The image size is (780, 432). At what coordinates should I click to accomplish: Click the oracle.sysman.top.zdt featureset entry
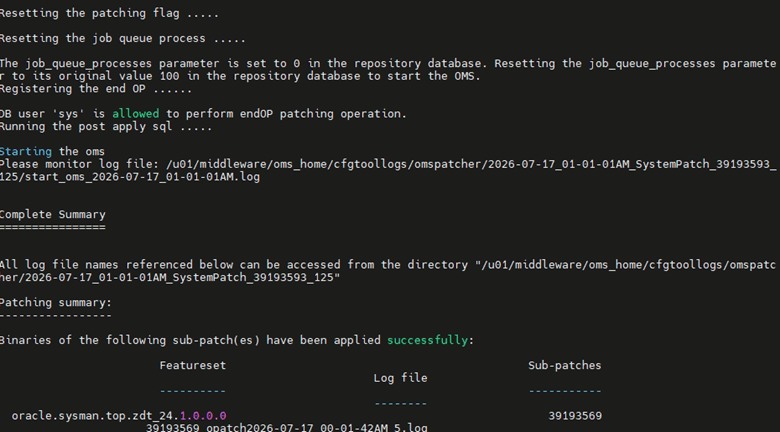(119, 416)
